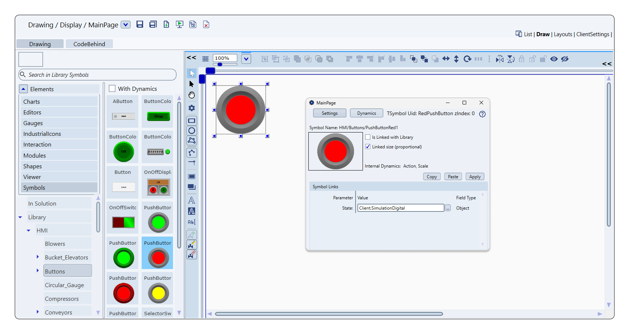Check Is Linked with Library
This screenshot has width=644, height=334.
click(x=368, y=137)
